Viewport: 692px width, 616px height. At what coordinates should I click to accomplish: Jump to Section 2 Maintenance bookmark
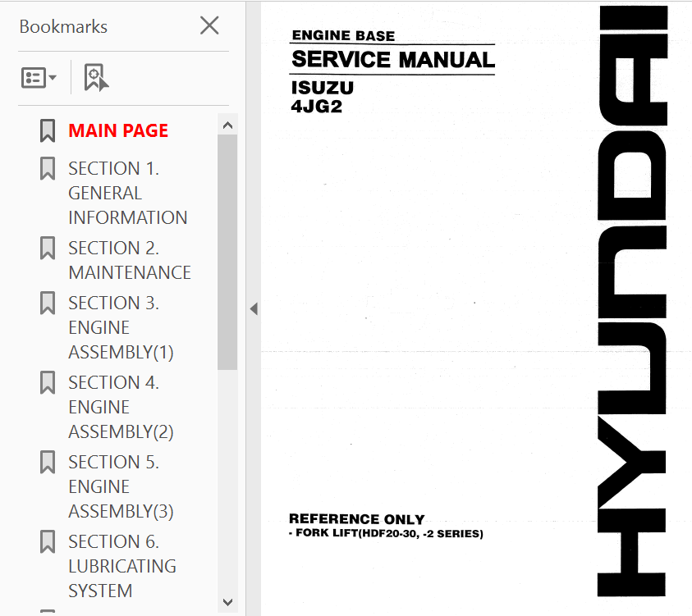(x=130, y=260)
